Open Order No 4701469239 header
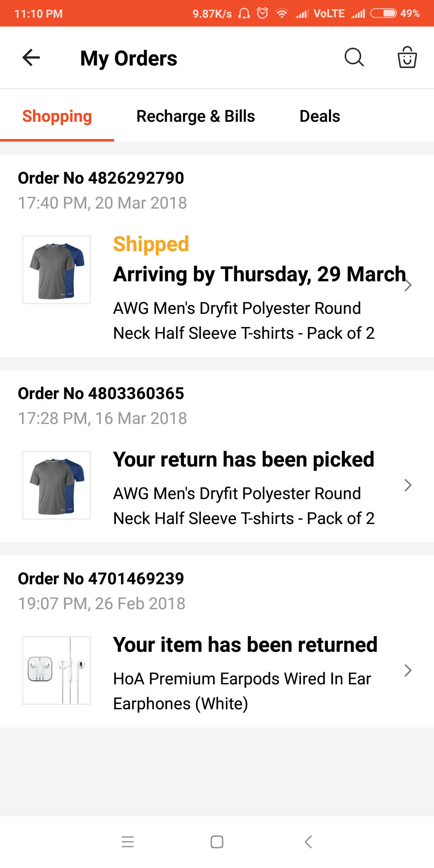Image resolution: width=434 pixels, height=868 pixels. 101,579
